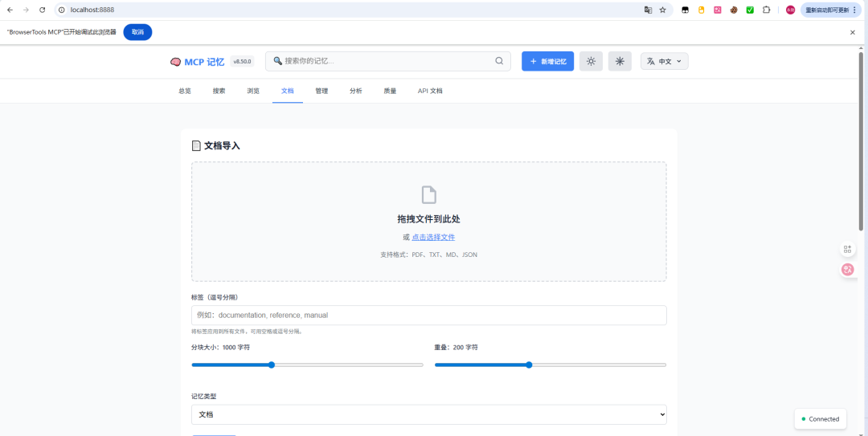Screen dimensions: 868x436
Task: Expand the 记忆类型 select showing 文档
Action: coord(428,414)
